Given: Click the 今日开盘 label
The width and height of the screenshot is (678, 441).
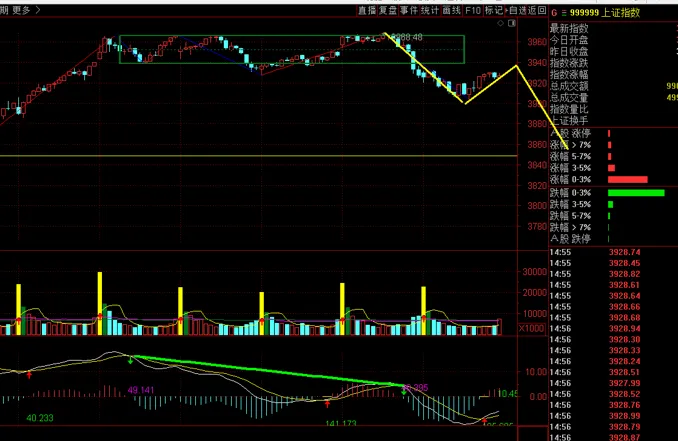Looking at the screenshot, I should (569, 40).
